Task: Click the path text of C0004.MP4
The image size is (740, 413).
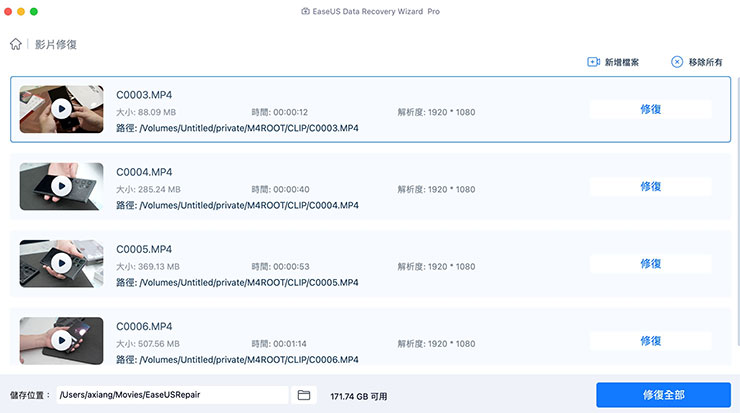Action: (x=237, y=205)
